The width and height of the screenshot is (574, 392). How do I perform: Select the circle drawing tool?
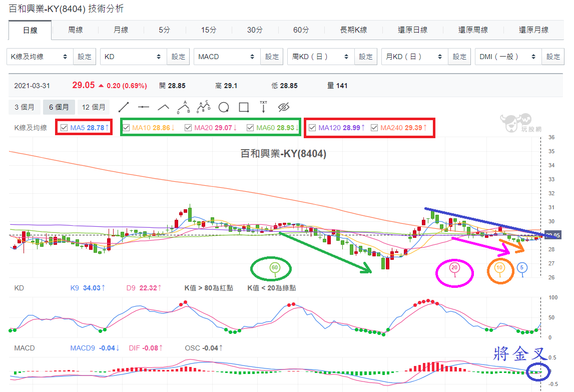tap(224, 107)
